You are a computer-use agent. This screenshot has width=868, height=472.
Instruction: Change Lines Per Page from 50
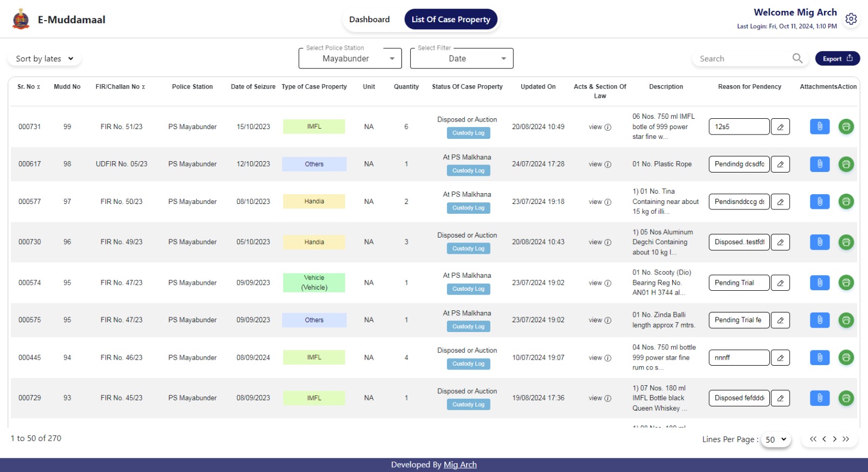pos(776,439)
